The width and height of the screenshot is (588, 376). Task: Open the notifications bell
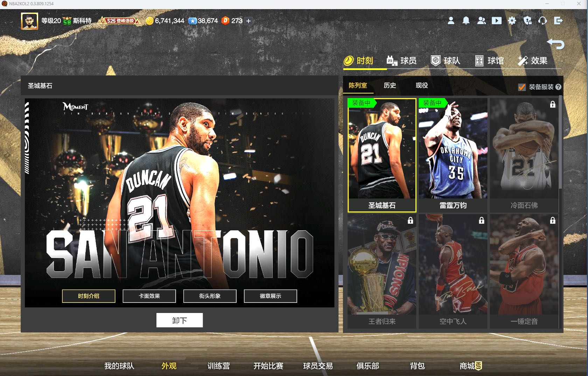(466, 21)
